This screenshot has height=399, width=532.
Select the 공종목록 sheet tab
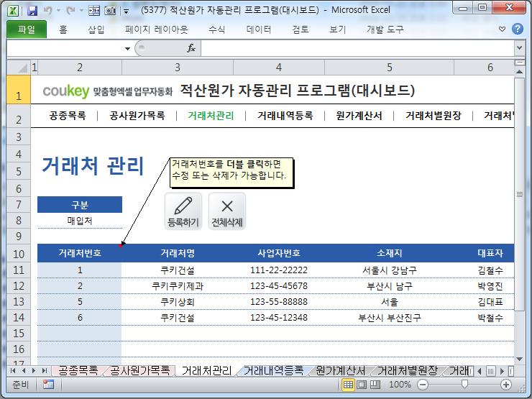(x=78, y=370)
